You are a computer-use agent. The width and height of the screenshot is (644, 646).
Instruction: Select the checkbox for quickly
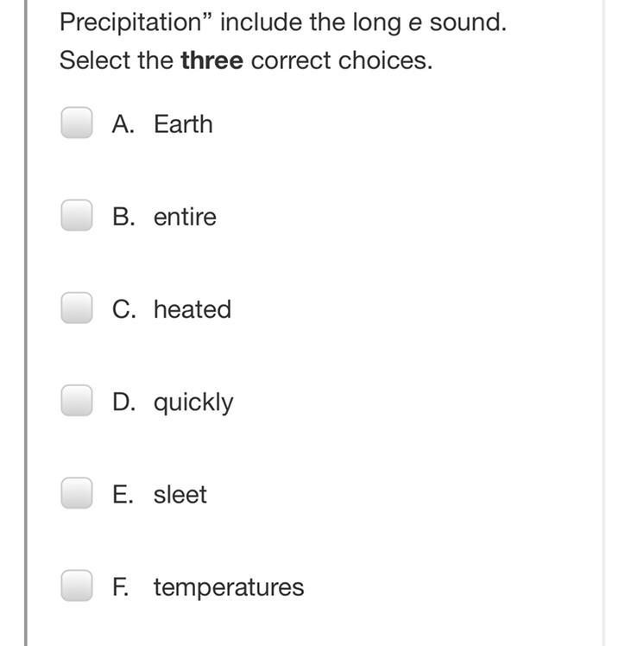pos(76,401)
